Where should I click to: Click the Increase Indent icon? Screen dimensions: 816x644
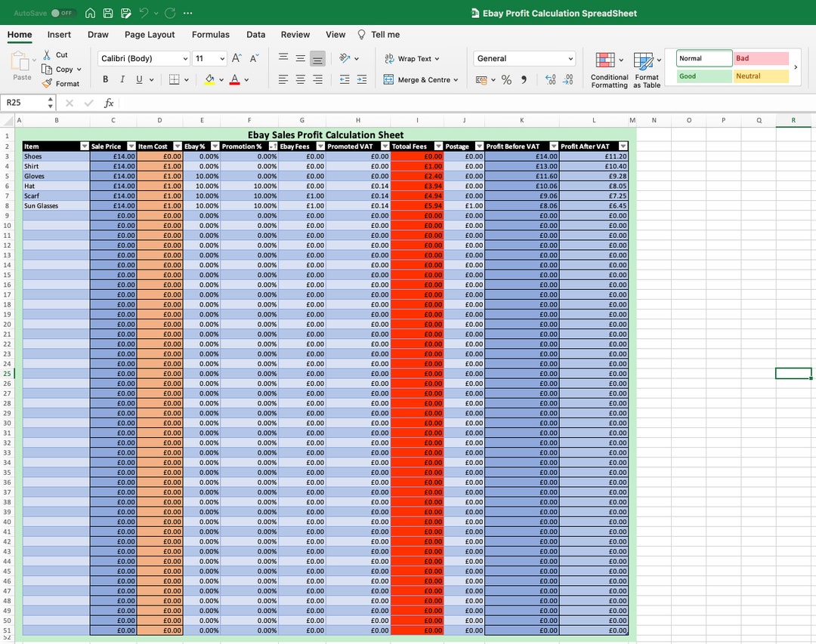(362, 79)
